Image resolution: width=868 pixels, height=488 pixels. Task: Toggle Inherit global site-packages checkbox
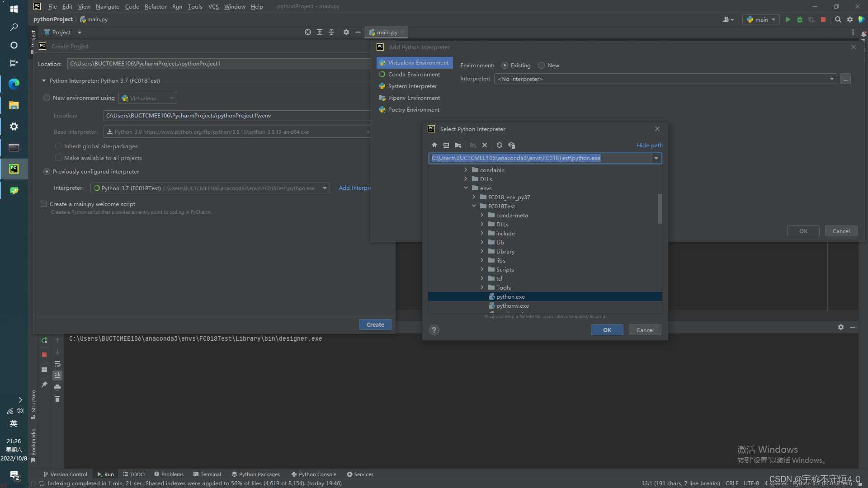tap(57, 145)
